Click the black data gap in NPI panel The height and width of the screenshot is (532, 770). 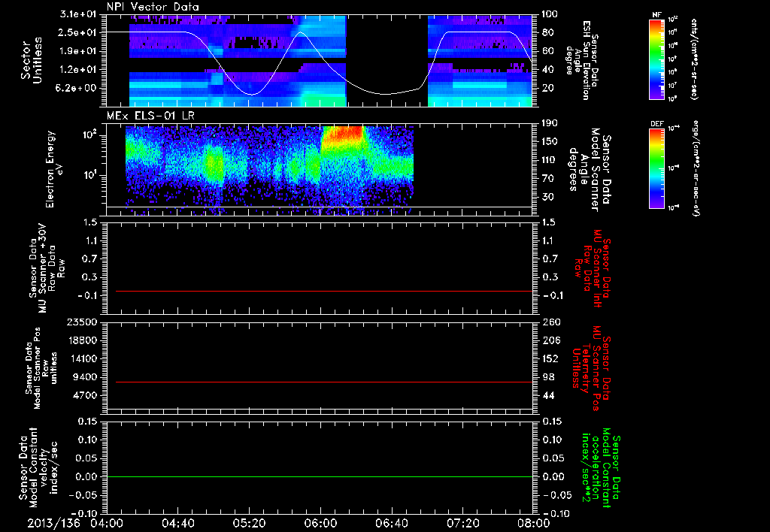click(x=387, y=60)
